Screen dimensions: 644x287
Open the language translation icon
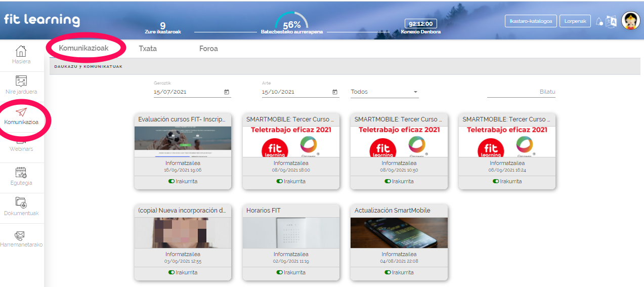point(611,21)
